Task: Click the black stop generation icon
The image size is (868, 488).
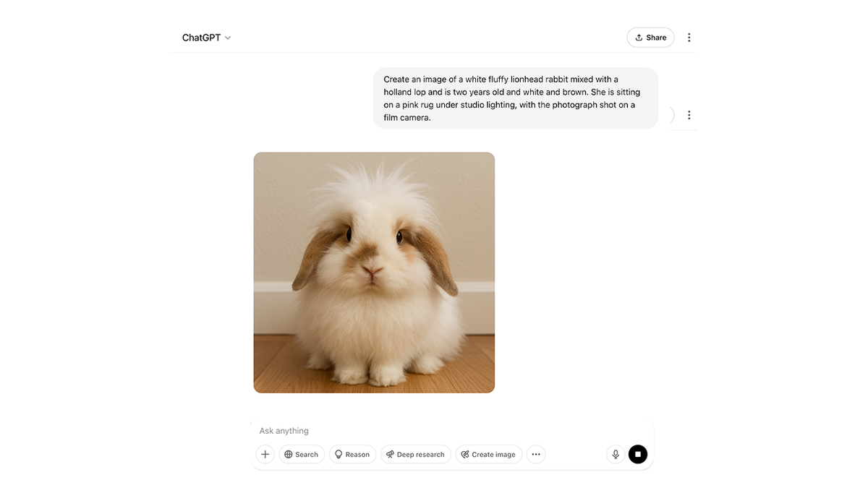Action: click(x=637, y=454)
